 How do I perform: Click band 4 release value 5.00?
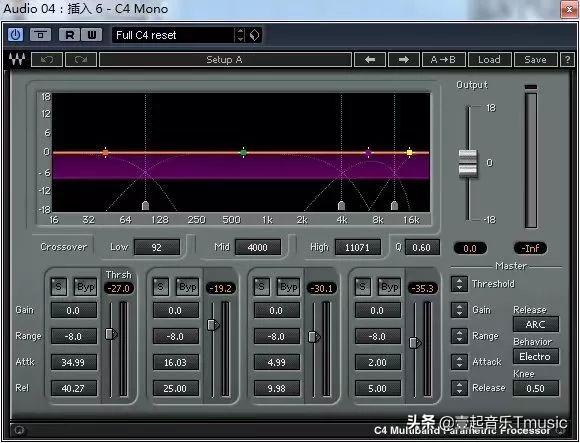point(378,388)
